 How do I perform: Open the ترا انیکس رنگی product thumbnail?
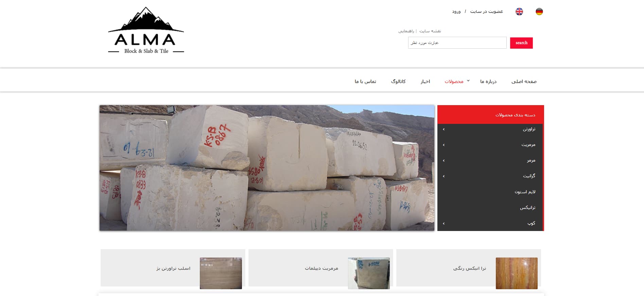(516, 273)
